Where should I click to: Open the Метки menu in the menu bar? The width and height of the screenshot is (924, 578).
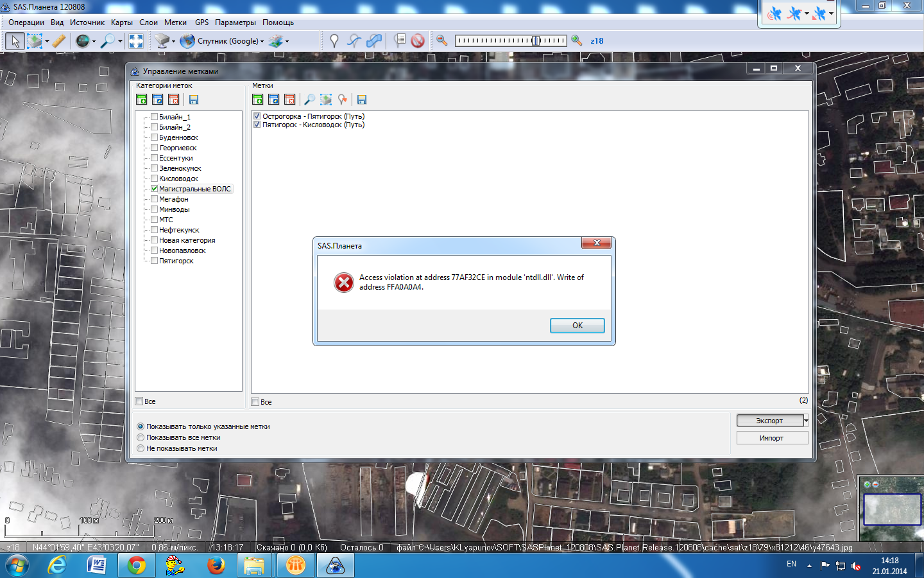point(175,22)
